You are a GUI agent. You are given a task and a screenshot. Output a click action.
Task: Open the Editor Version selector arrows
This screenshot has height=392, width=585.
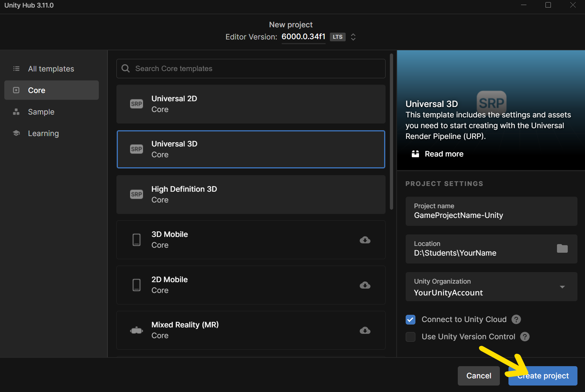click(x=353, y=37)
